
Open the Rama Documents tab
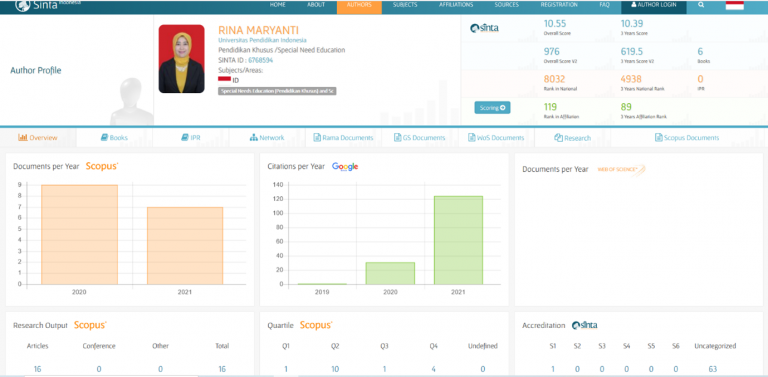tap(343, 138)
